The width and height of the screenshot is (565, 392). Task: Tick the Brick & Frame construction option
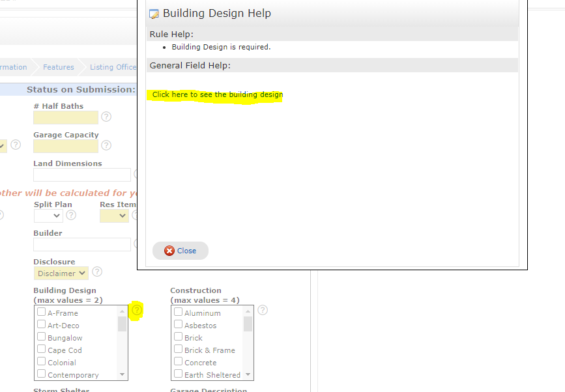click(x=179, y=350)
